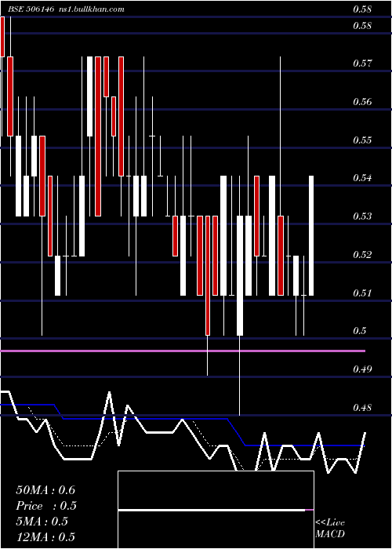Click the last white candlestick on the right
392x549 pixels.
coord(311,235)
